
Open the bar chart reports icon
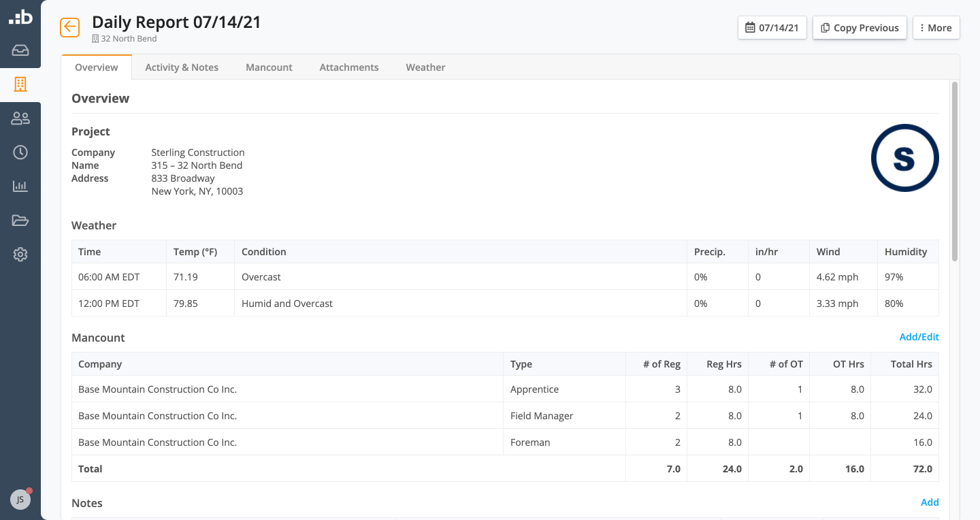tap(20, 186)
